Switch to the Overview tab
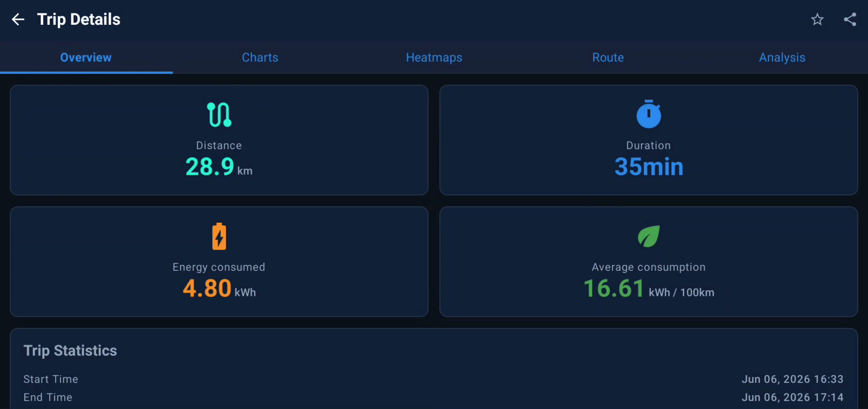The image size is (868, 409). pos(86,57)
